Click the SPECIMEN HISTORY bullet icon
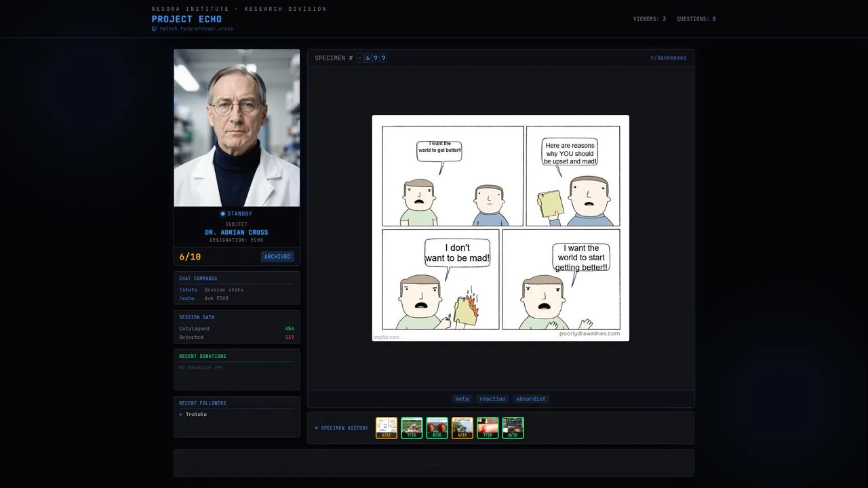Screen dimensions: 868x488 coord(316,428)
